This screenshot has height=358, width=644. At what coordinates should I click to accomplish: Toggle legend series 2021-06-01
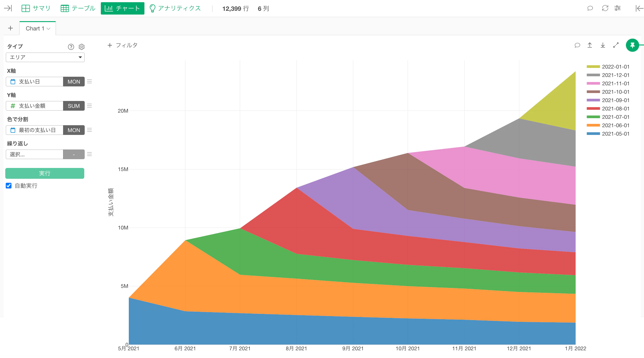(x=608, y=125)
